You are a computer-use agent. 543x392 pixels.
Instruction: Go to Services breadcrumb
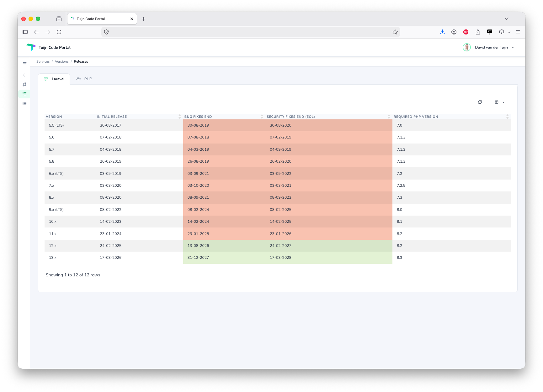[43, 62]
